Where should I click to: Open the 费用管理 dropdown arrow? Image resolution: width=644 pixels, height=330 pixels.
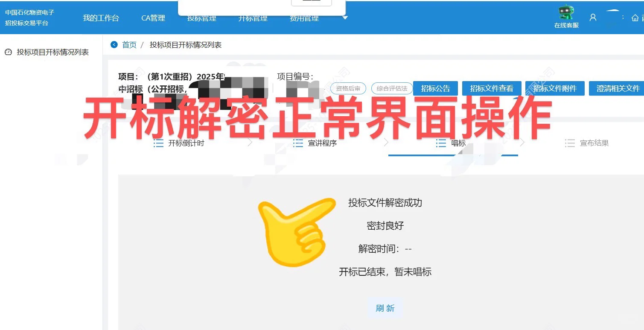345,18
